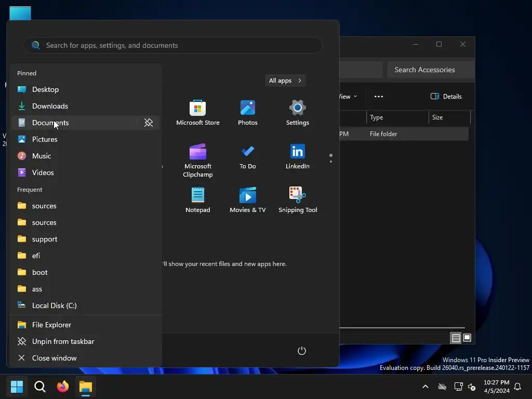Open See more ellipsis in Explorer toolbar
The height and width of the screenshot is (399, 532).
pyautogui.click(x=379, y=96)
